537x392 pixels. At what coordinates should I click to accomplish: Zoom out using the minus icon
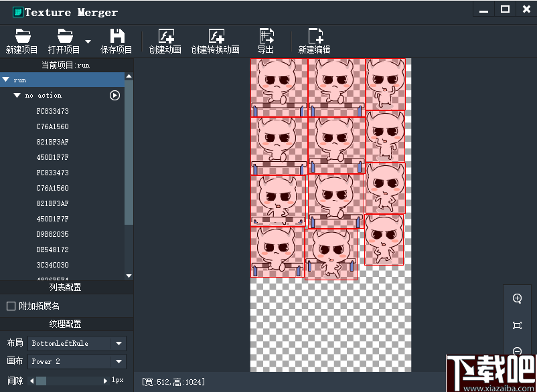pyautogui.click(x=516, y=351)
